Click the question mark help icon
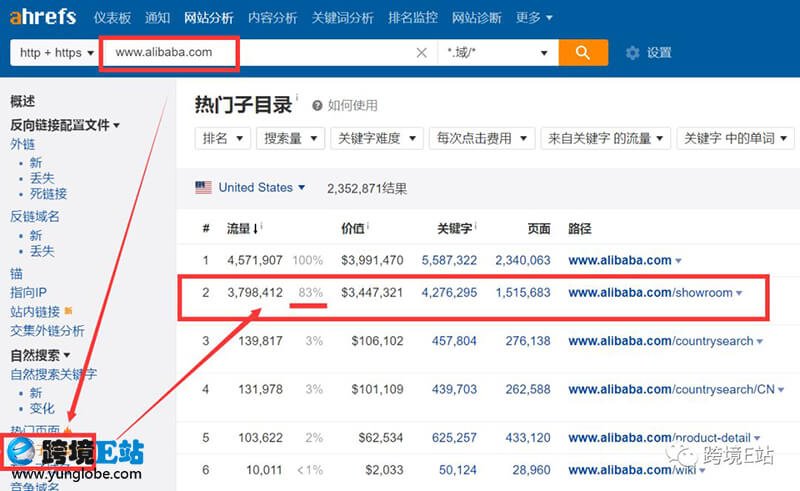The image size is (800, 491). (317, 106)
